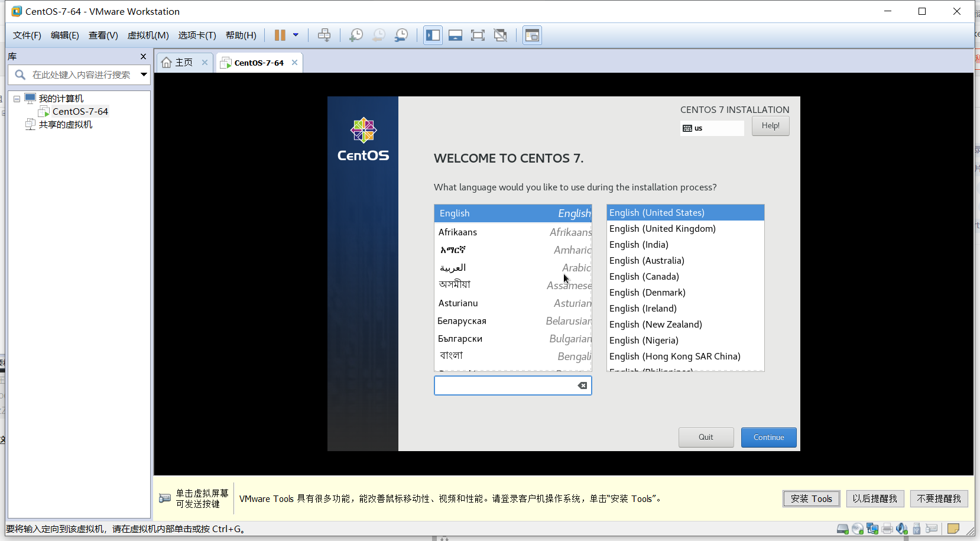Click the Help! button
The height and width of the screenshot is (541, 980).
tap(770, 126)
